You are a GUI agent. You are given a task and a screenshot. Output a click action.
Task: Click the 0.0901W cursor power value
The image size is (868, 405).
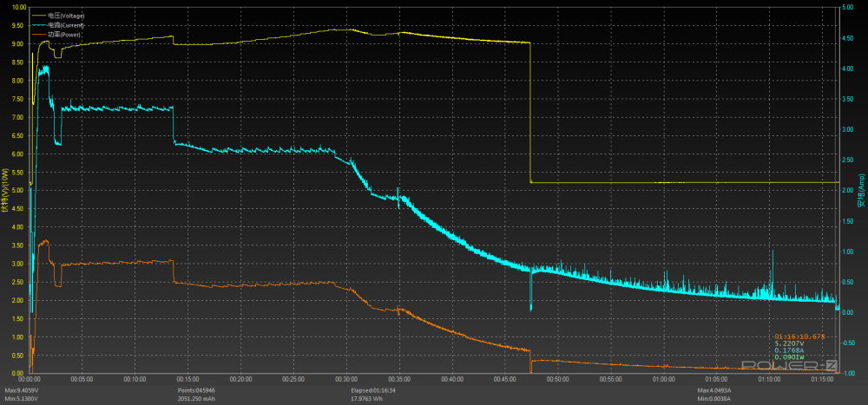click(x=788, y=356)
